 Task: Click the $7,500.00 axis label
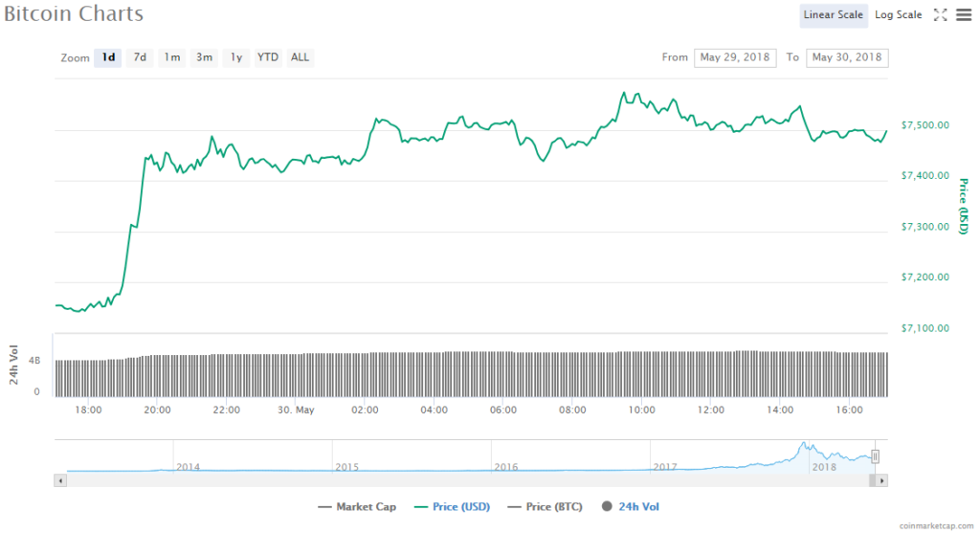point(925,125)
